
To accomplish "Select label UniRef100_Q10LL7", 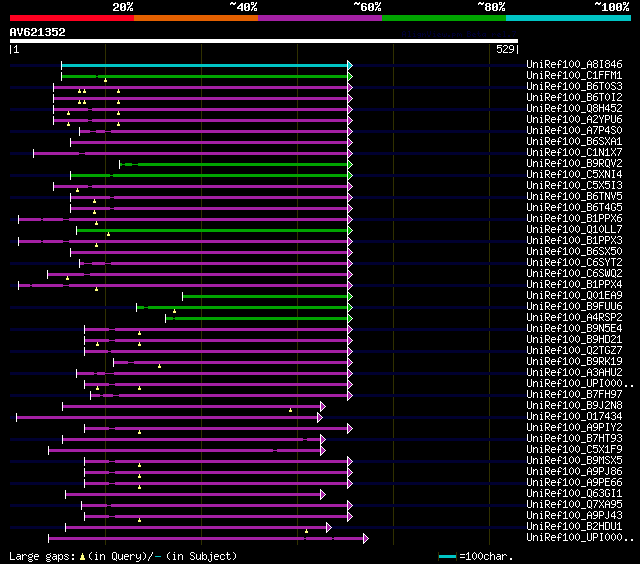I will coord(574,230).
